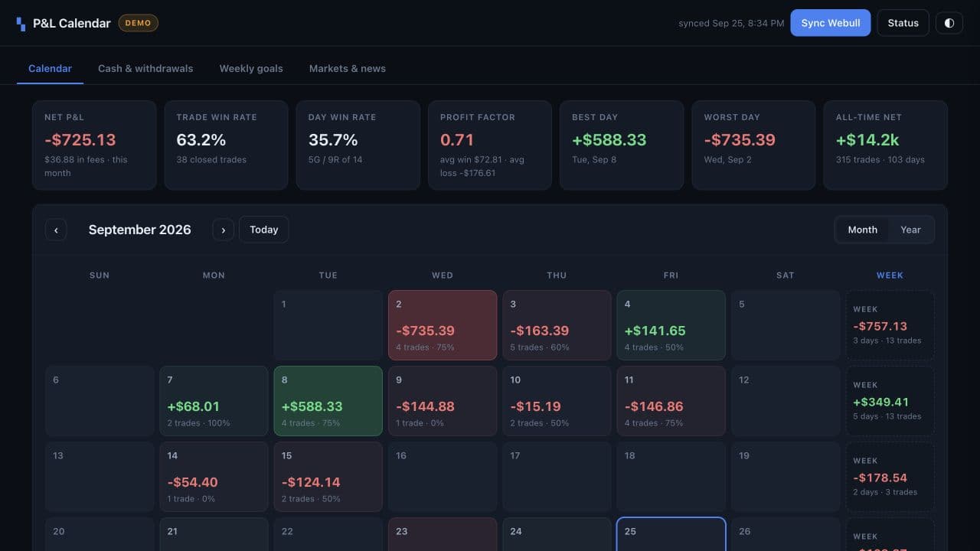The height and width of the screenshot is (551, 980).
Task: Select the highlighted day 25 cell
Action: pos(671,534)
